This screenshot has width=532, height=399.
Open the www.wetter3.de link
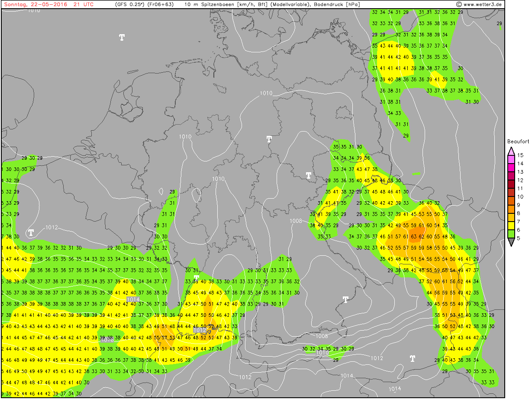point(482,4)
